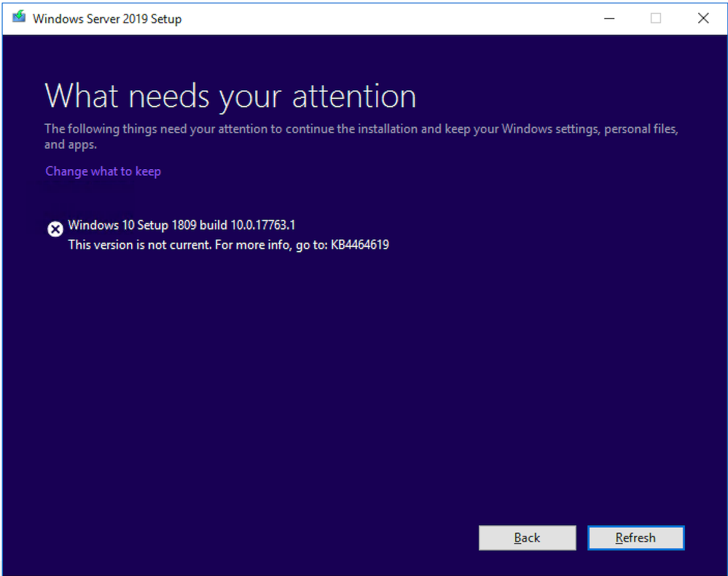This screenshot has height=576, width=728.
Task: Click the Windows Server 2019 Setup title text
Action: coord(107,19)
